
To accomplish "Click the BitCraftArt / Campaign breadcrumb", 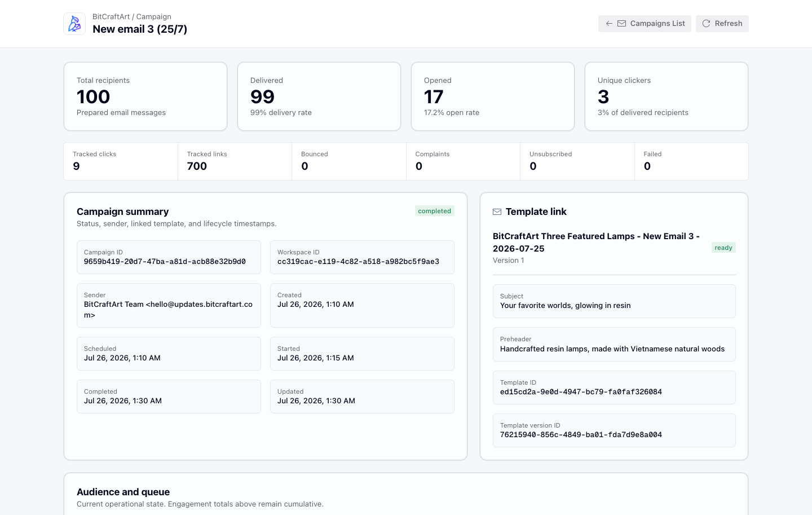I will (132, 17).
